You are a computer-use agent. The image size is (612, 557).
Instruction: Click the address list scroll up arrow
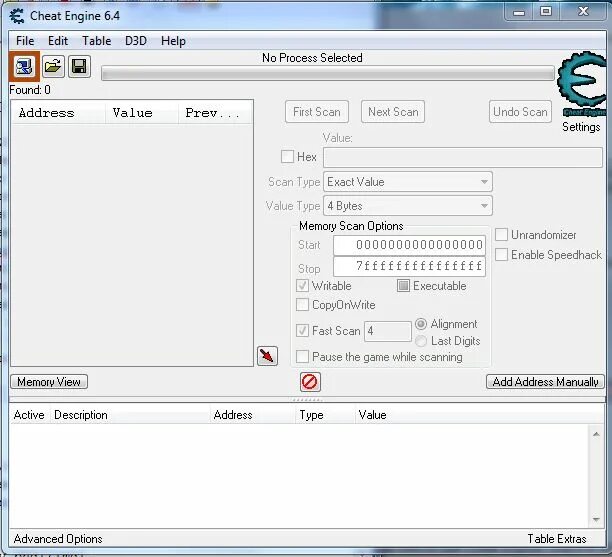point(596,434)
